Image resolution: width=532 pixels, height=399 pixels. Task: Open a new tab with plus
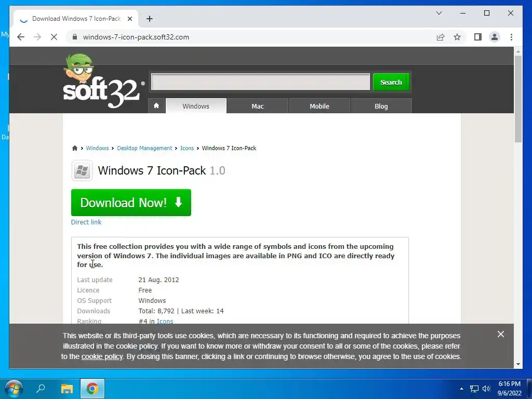pos(149,19)
